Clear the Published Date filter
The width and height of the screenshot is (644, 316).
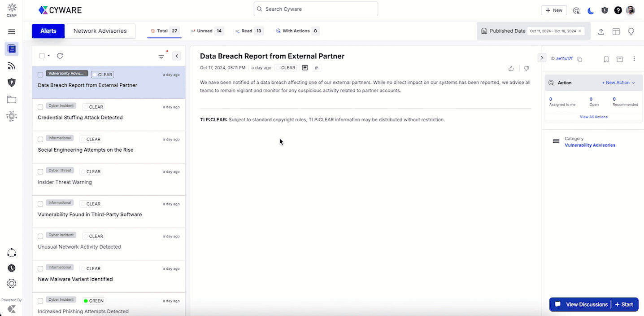(x=579, y=31)
